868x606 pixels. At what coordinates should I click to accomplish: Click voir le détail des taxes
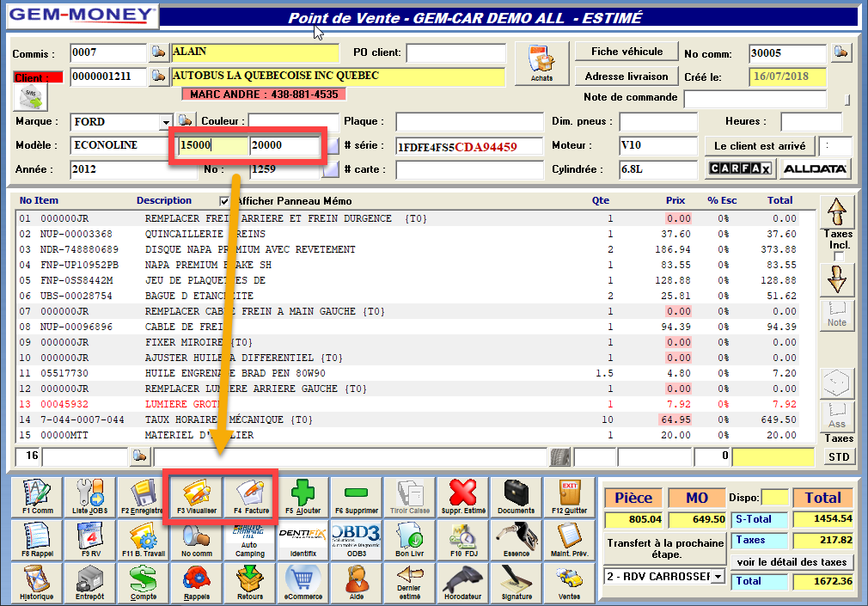[x=792, y=561]
